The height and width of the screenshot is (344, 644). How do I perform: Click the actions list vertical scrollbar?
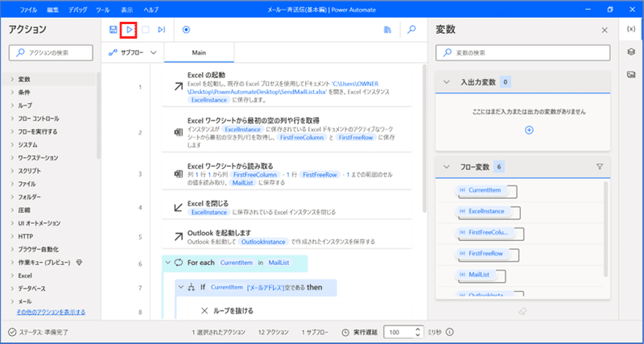pyautogui.click(x=98, y=115)
